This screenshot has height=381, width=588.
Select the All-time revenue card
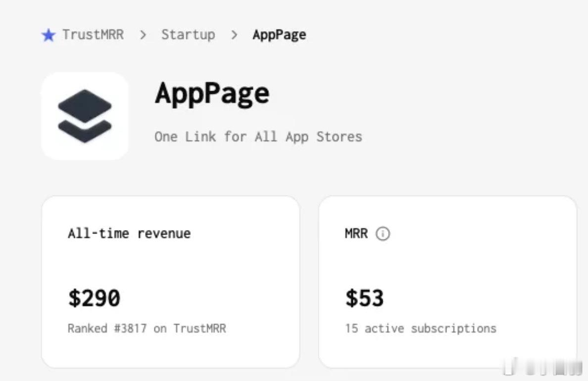(171, 282)
